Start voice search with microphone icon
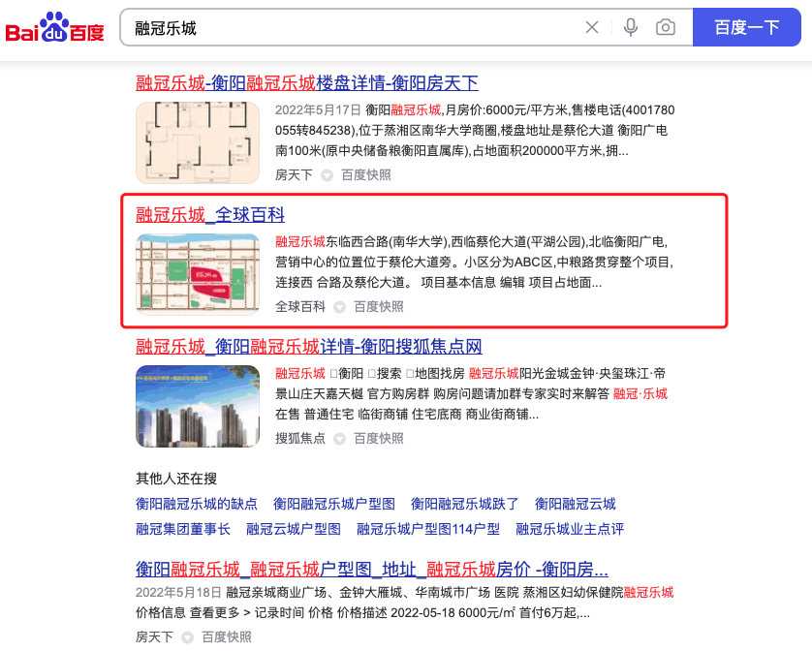 coord(630,27)
